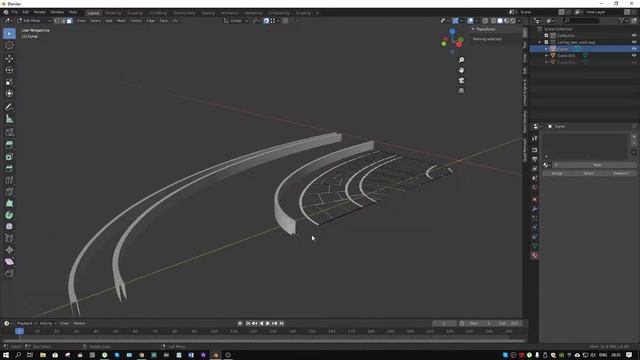
Task: Select the Scale tool
Action: click(9, 82)
